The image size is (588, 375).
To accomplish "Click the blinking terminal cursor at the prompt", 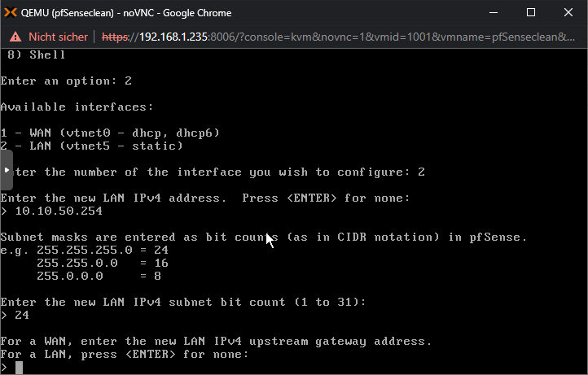I will pos(19,368).
